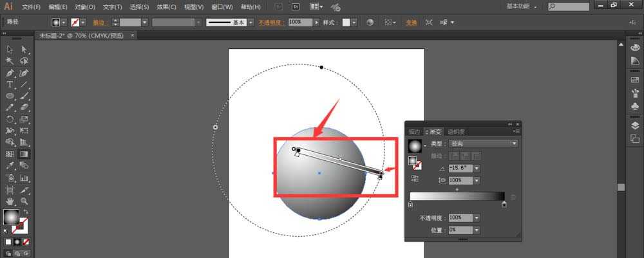
Task: Open the 效果(C) menu
Action: coord(167,7)
